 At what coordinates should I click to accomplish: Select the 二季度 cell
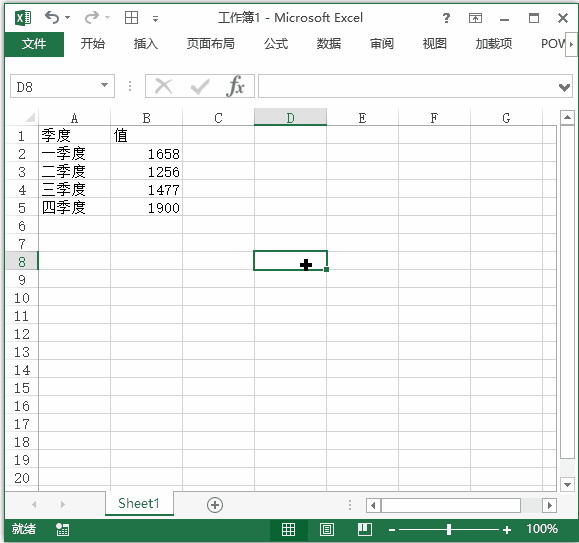pos(74,172)
